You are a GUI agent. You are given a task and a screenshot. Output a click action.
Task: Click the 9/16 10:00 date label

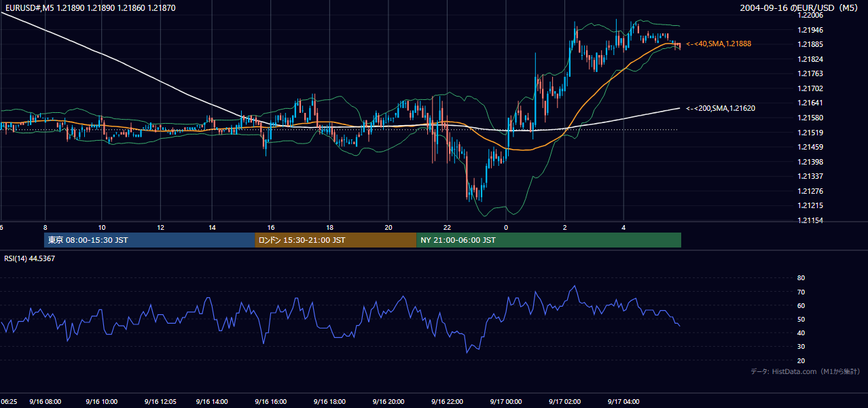(102, 402)
